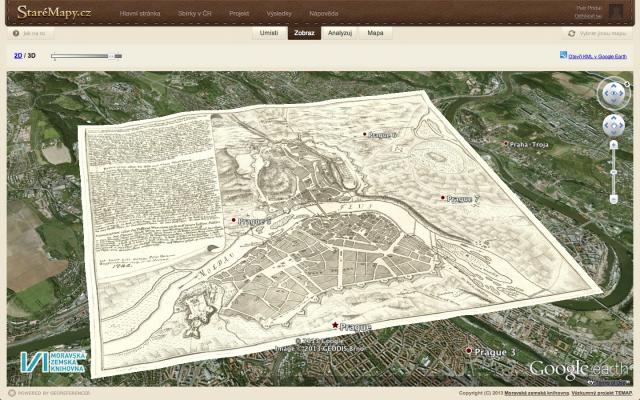The width and height of the screenshot is (640, 400).
Task: Open the Umísti tab
Action: [x=268, y=33]
